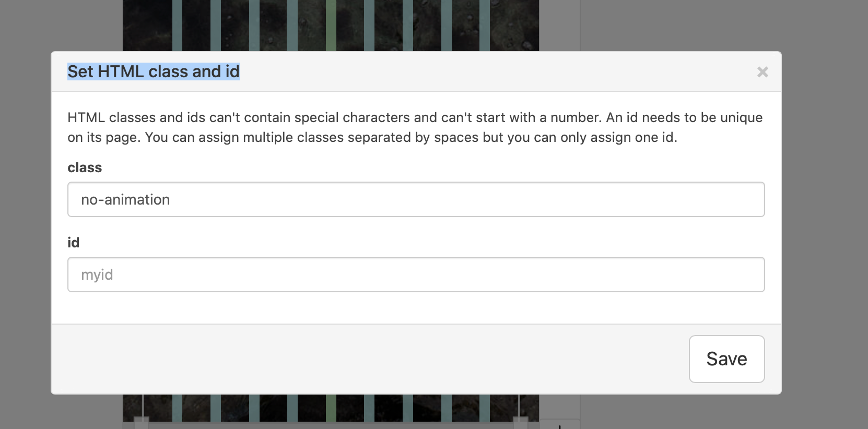Click the green column guide above the dialog
The width and height of the screenshot is (868, 429).
point(331,25)
